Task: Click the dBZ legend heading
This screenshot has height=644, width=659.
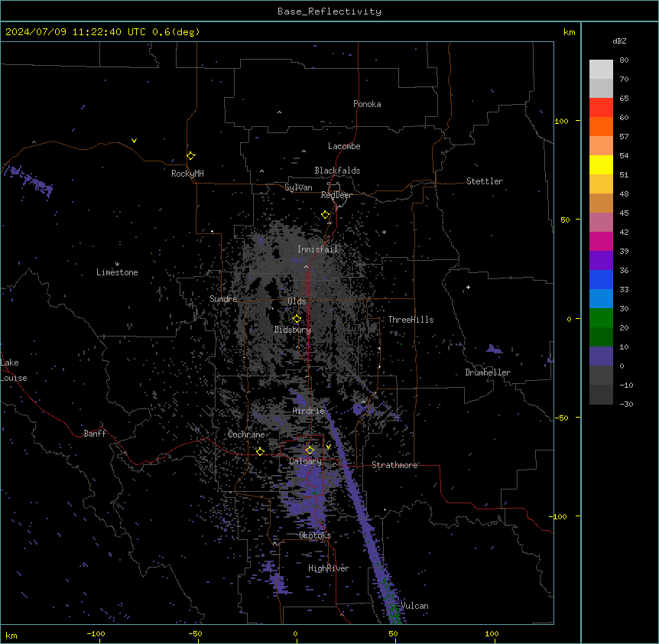Action: coord(619,41)
